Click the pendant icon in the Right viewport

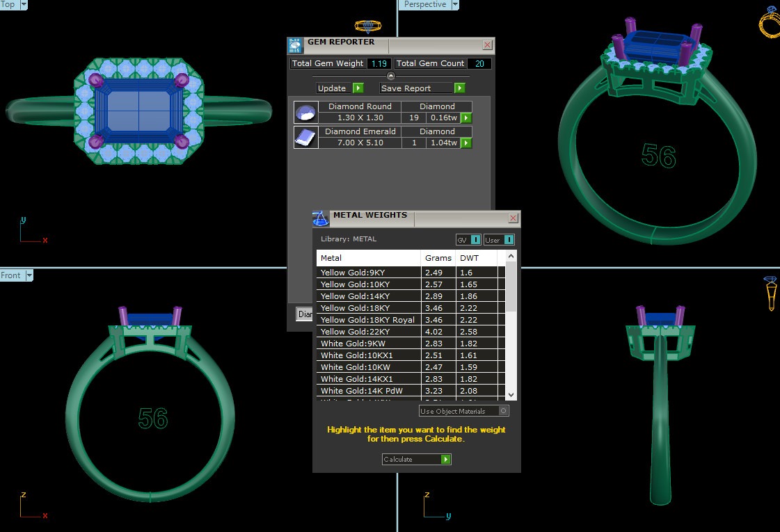point(770,293)
